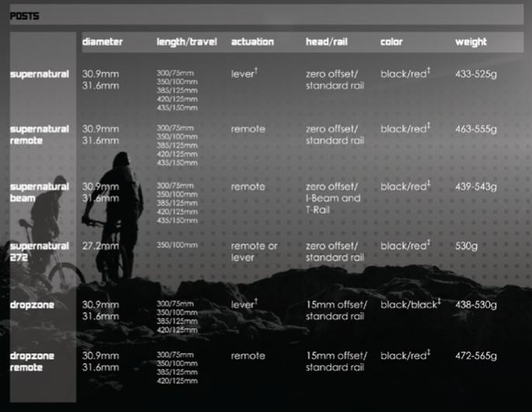Click the actuation column header
The height and width of the screenshot is (412, 532).
253,42
